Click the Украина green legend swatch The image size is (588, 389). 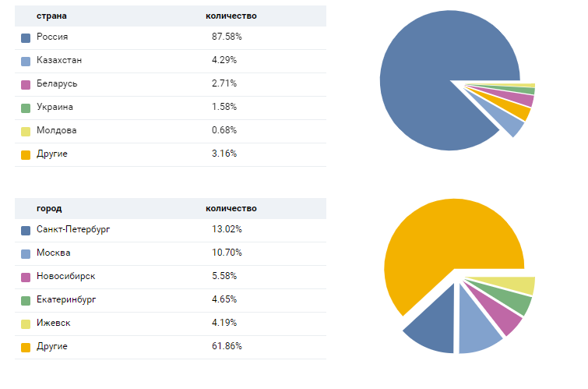pos(26,108)
